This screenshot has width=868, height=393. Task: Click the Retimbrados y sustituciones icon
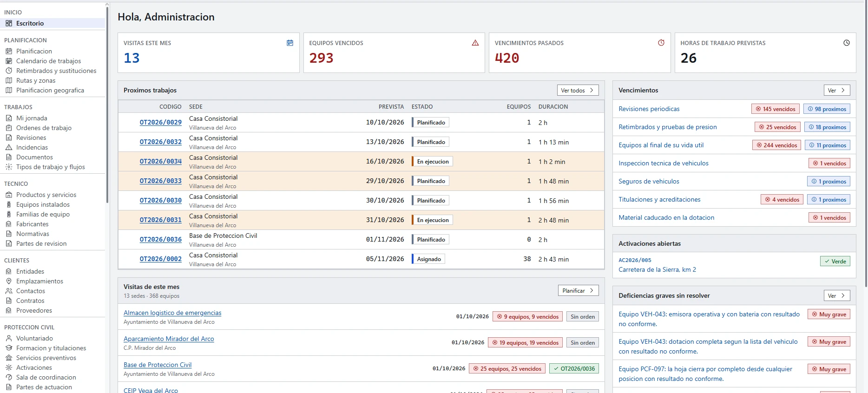pyautogui.click(x=9, y=71)
